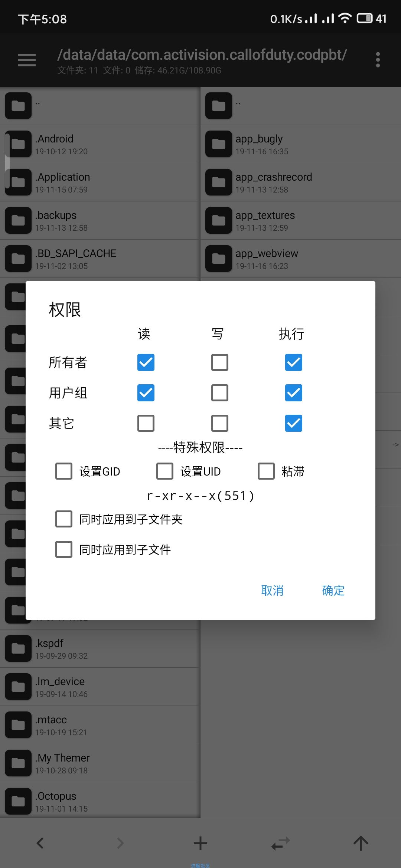401x868 pixels.
Task: Uncheck owner read permission
Action: [146, 362]
